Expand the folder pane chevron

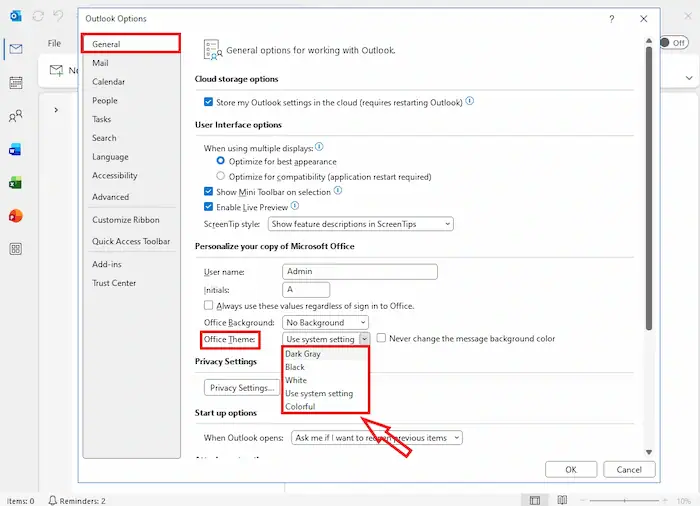[56, 110]
